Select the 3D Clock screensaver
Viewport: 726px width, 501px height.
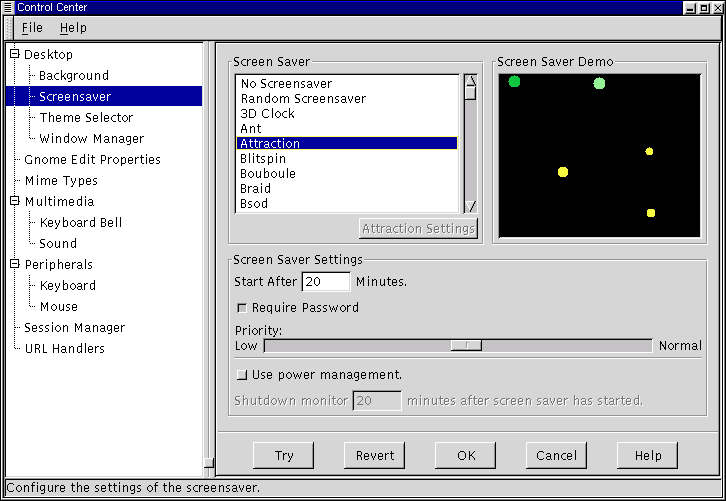[x=268, y=114]
